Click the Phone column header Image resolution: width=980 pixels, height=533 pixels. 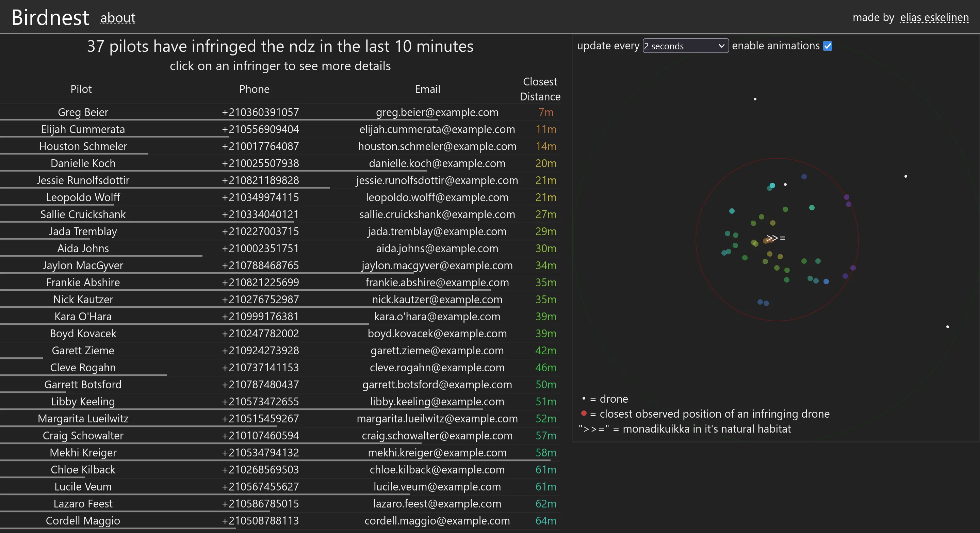(254, 89)
